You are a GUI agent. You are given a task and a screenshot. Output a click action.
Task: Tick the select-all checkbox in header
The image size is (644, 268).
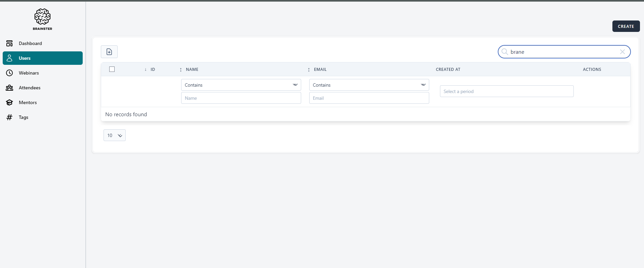coord(112,69)
